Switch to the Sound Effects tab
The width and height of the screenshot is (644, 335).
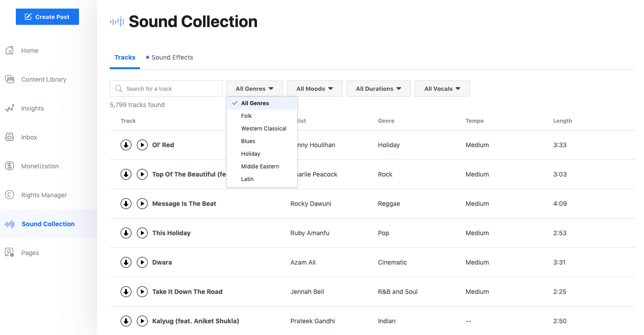click(x=173, y=57)
